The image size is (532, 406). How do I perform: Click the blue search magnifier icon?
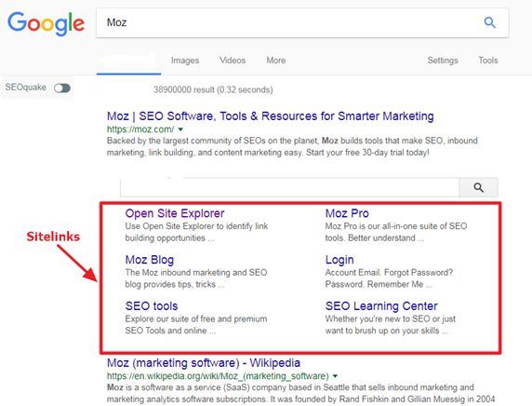click(489, 22)
